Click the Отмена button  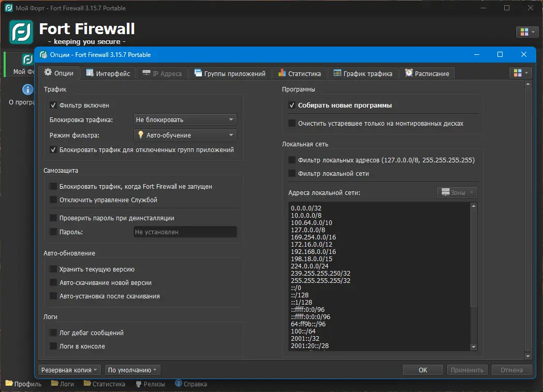click(x=511, y=370)
